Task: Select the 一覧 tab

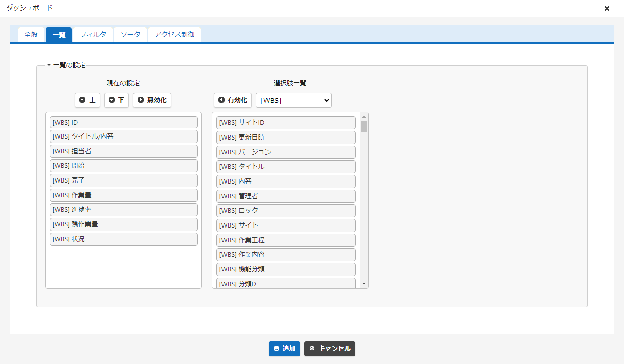Action: pos(59,35)
